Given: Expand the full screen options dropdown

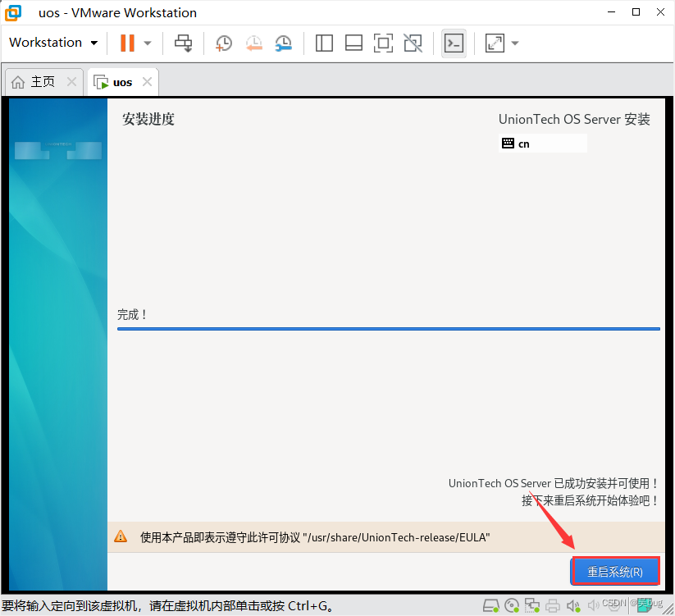Looking at the screenshot, I should click(x=514, y=43).
